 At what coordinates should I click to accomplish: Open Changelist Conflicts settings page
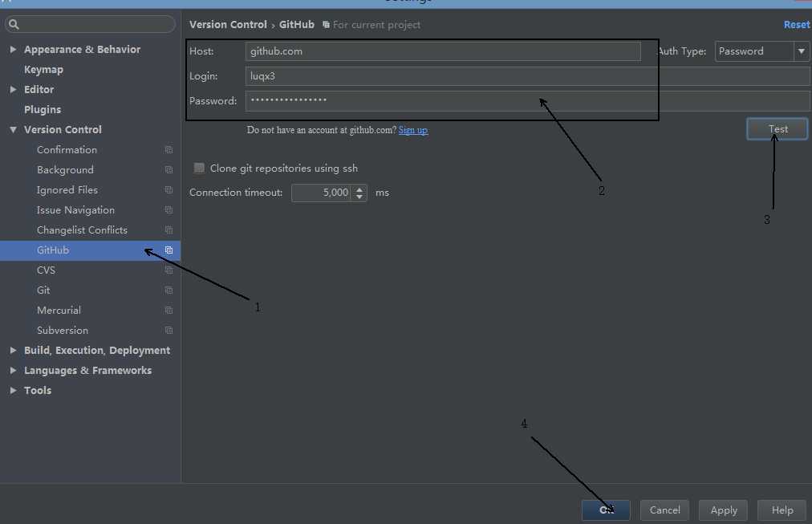(82, 230)
